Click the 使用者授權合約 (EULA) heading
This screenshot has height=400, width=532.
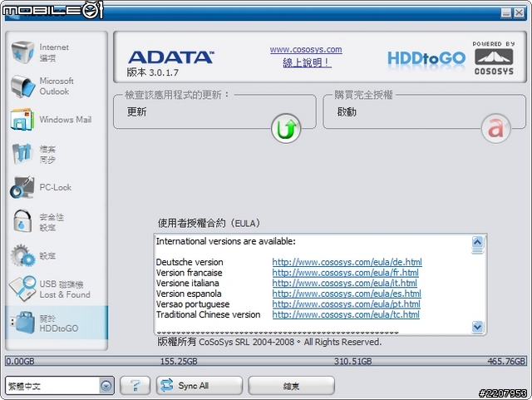coord(209,223)
